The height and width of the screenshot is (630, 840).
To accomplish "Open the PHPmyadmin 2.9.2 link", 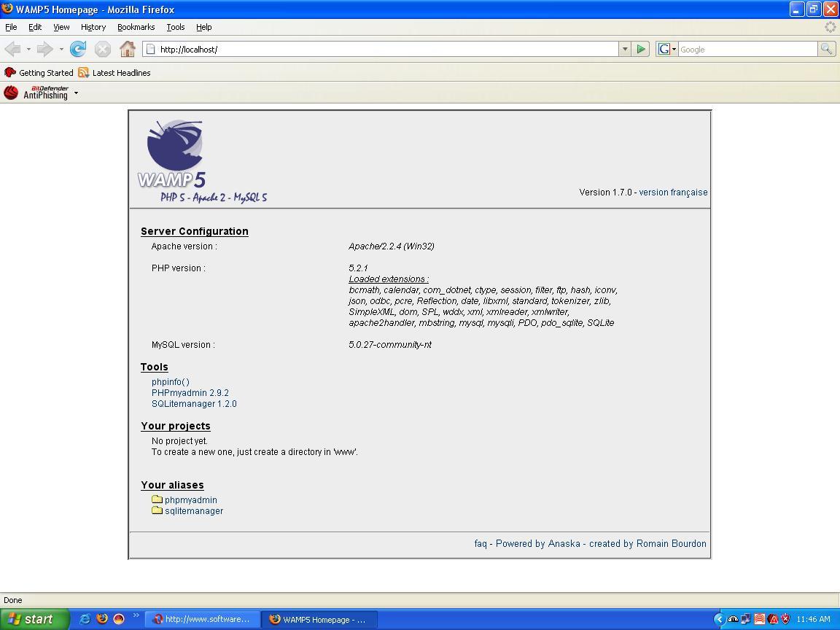I will (190, 392).
